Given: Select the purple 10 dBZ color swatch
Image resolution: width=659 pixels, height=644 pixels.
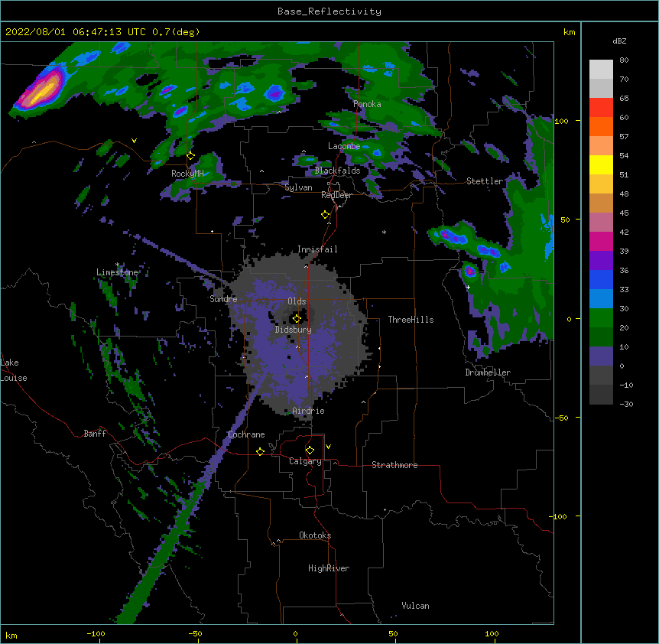Looking at the screenshot, I should coord(601,356).
